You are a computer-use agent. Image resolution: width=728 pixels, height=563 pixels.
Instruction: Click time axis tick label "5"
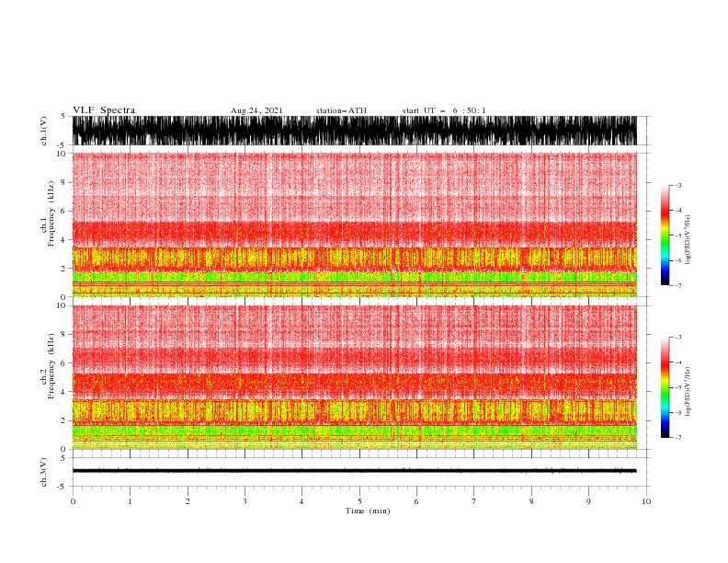tap(359, 501)
